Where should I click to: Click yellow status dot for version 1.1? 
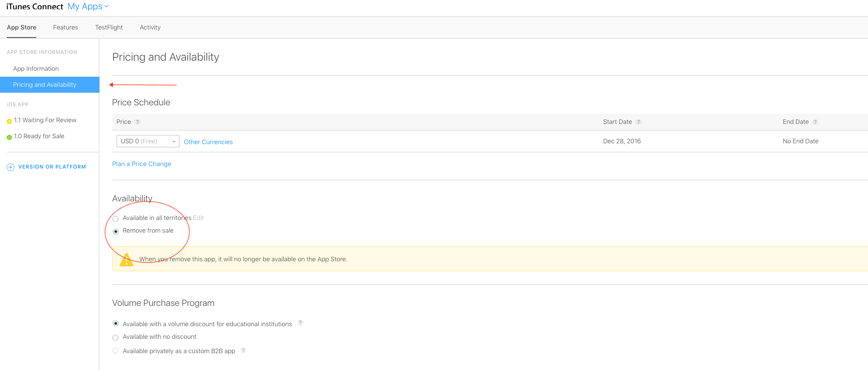point(9,121)
